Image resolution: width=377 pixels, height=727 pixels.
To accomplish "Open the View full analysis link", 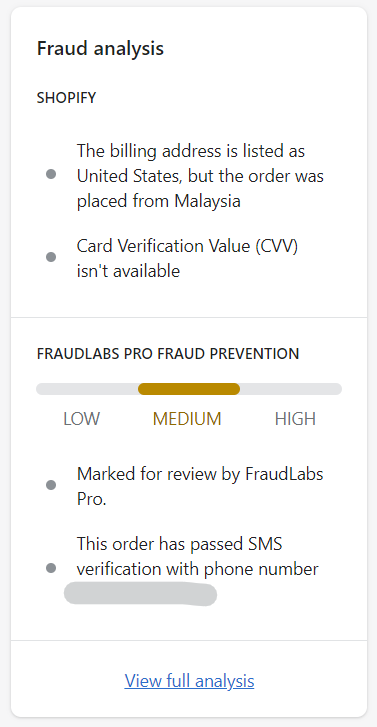I will pos(189,681).
